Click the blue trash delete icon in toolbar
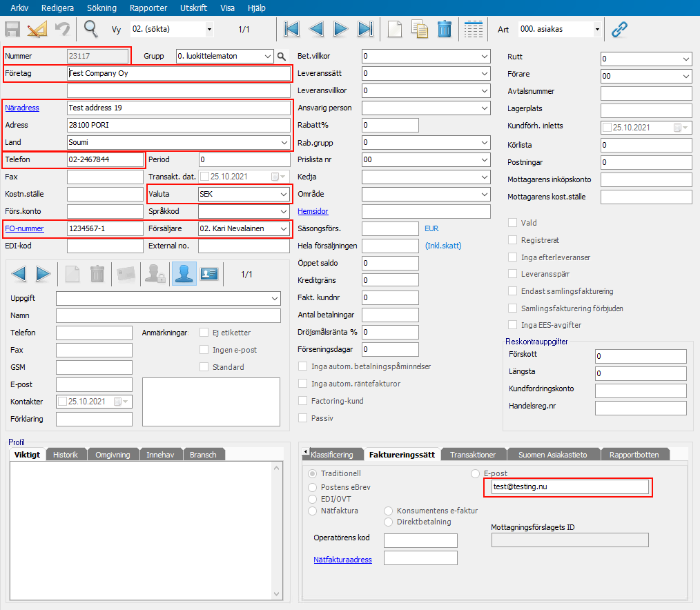 (x=445, y=29)
